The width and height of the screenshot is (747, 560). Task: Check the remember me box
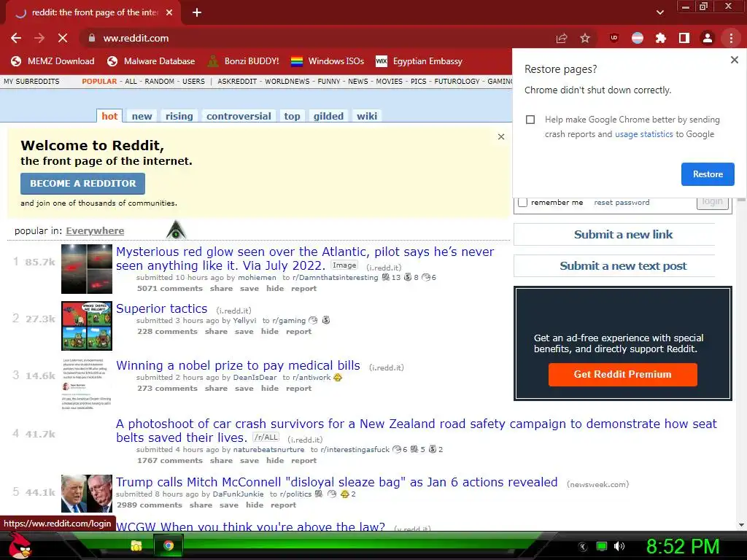pyautogui.click(x=523, y=203)
